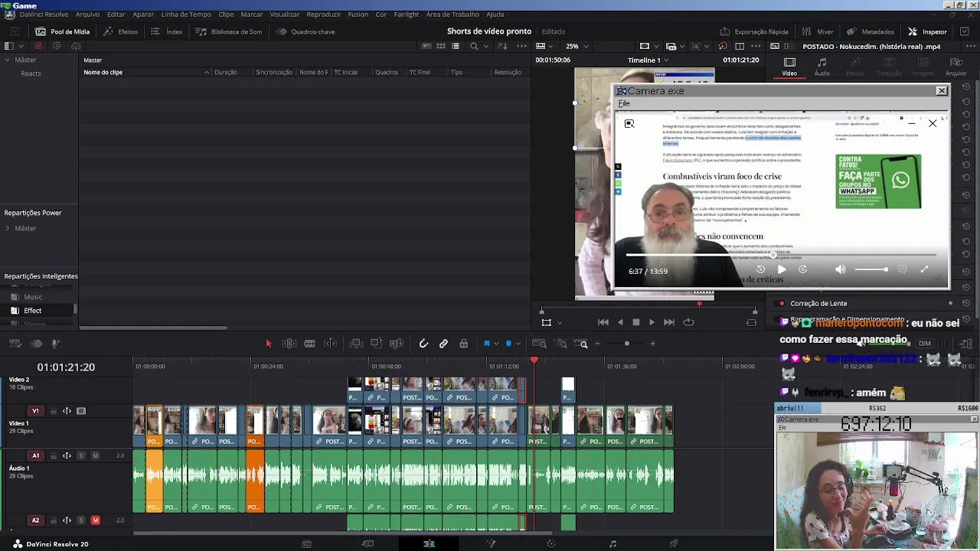Click viewer Go to first frame button
Viewport: 980px width, 551px height.
pyautogui.click(x=603, y=322)
